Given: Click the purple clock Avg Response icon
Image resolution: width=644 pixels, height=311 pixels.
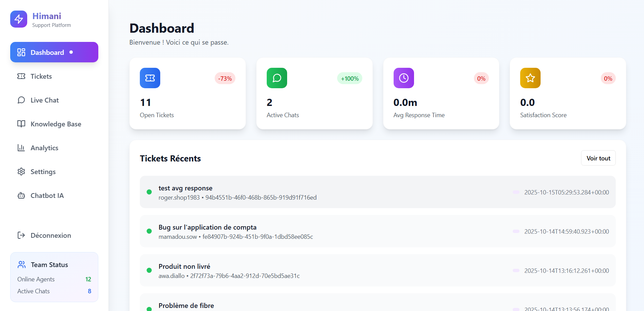Looking at the screenshot, I should (404, 78).
